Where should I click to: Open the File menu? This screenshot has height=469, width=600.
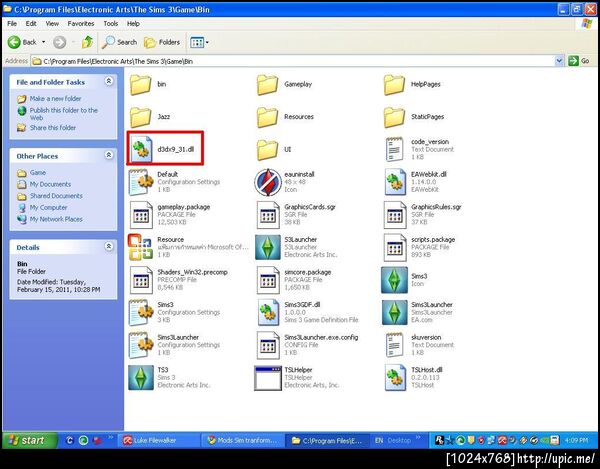coord(12,24)
